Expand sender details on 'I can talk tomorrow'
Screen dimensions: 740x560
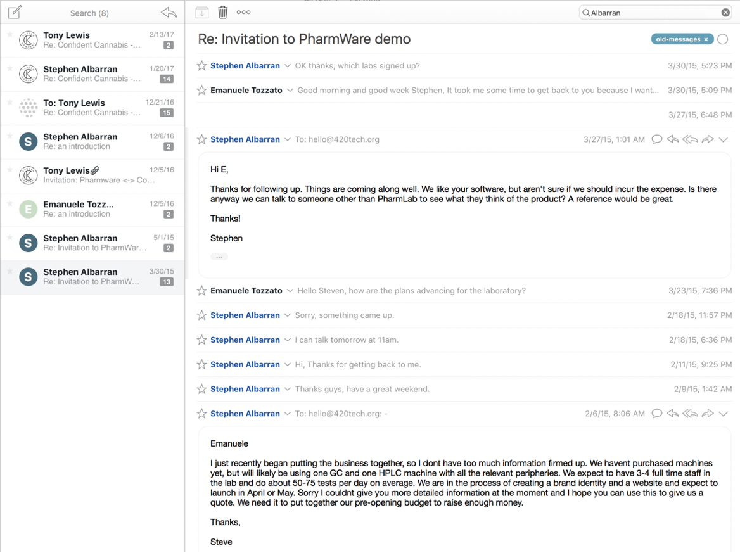click(x=288, y=340)
